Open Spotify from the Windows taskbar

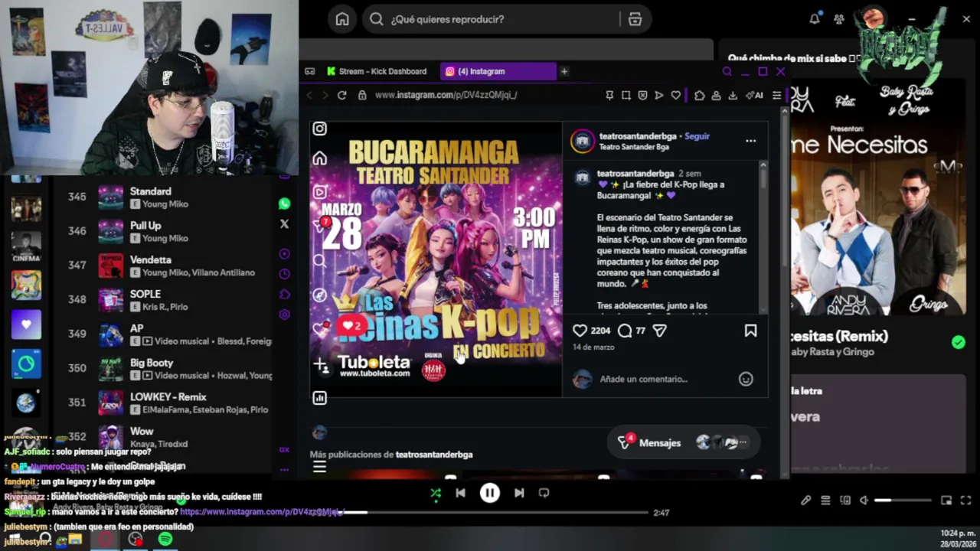pos(165,540)
